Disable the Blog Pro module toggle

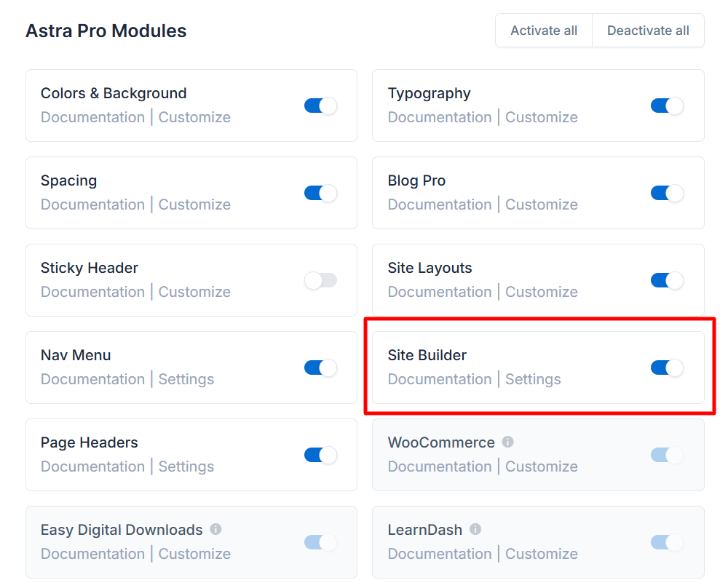667,193
